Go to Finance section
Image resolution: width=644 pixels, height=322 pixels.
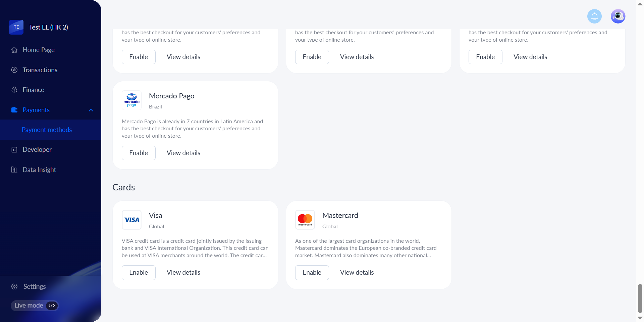pos(33,90)
